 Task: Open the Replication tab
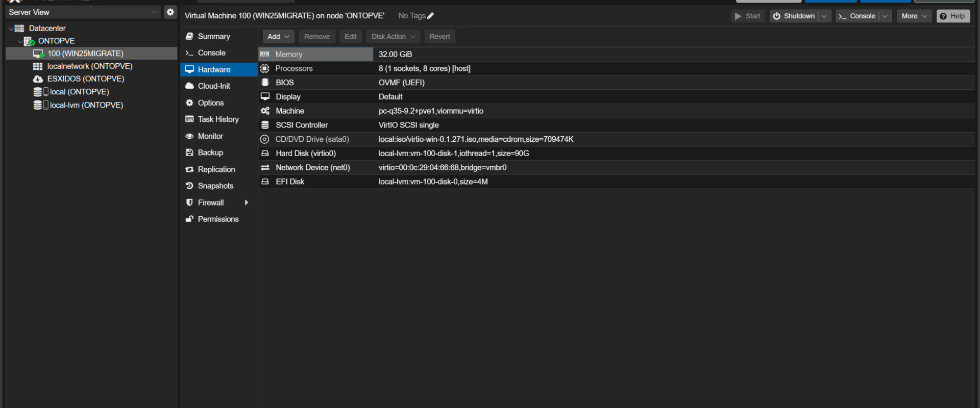coord(219,169)
